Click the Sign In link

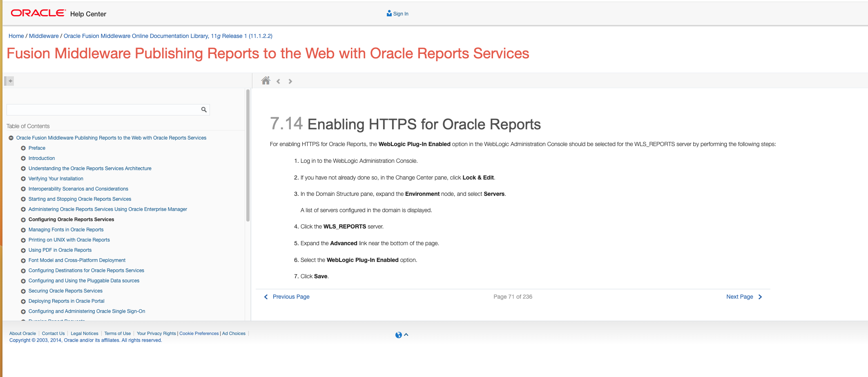(x=401, y=14)
